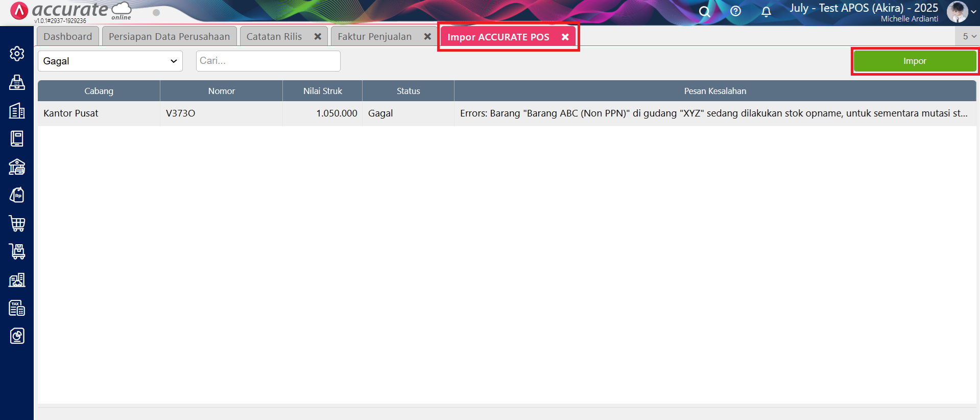Open the reports pie chart icon
This screenshot has height=420, width=980.
17,336
